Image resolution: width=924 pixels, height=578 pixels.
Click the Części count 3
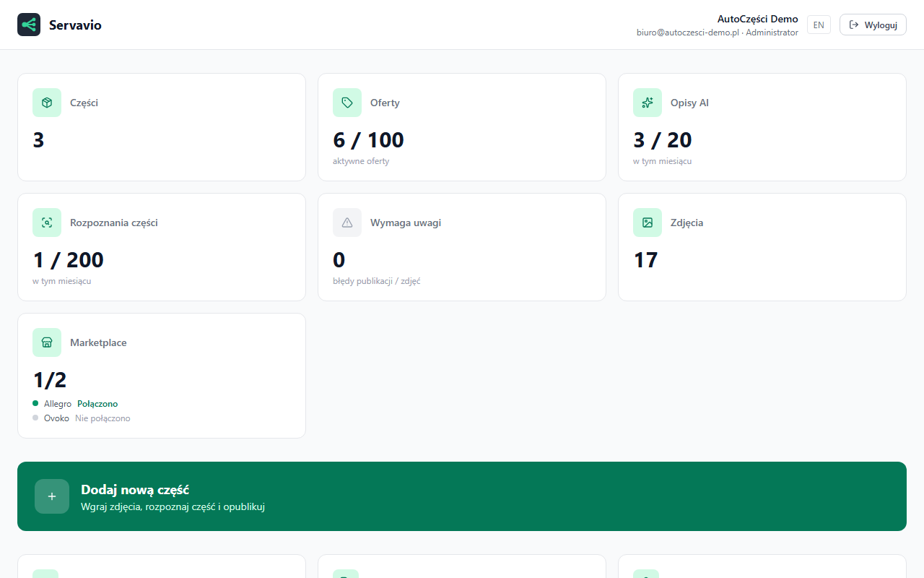(38, 139)
